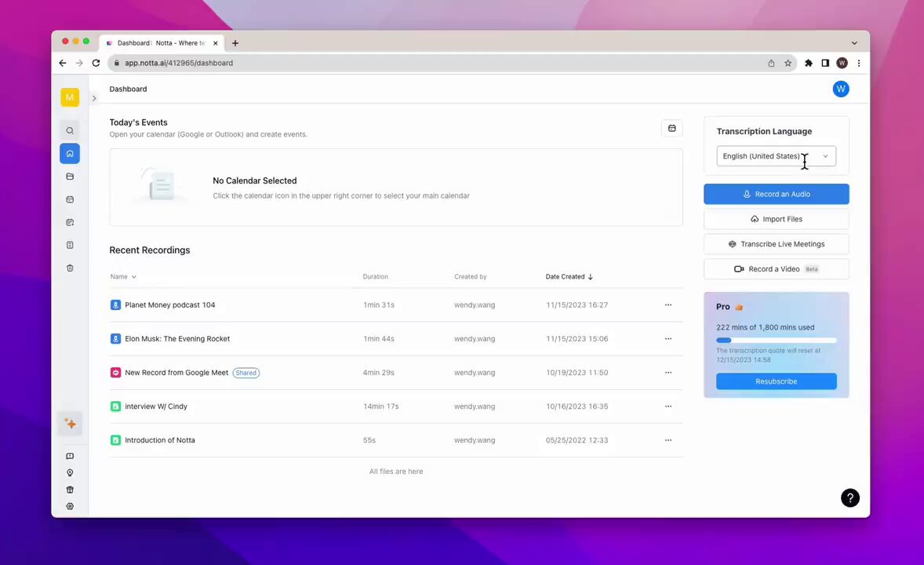Click the Import Files button

pyautogui.click(x=776, y=219)
